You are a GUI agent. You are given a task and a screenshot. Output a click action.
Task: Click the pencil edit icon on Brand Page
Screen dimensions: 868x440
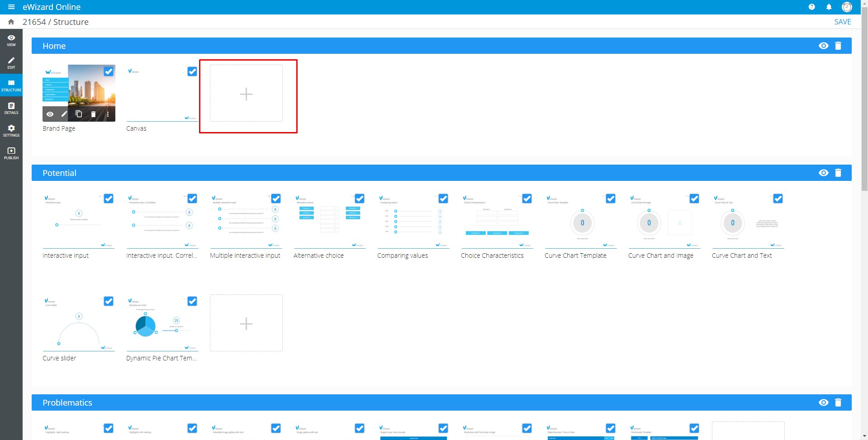64,114
